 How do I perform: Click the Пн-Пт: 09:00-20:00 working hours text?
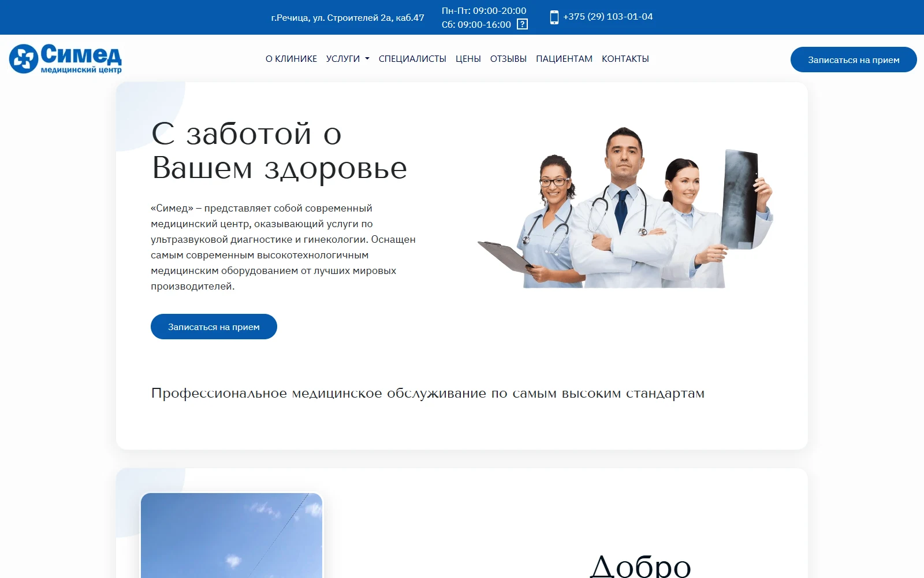click(484, 11)
